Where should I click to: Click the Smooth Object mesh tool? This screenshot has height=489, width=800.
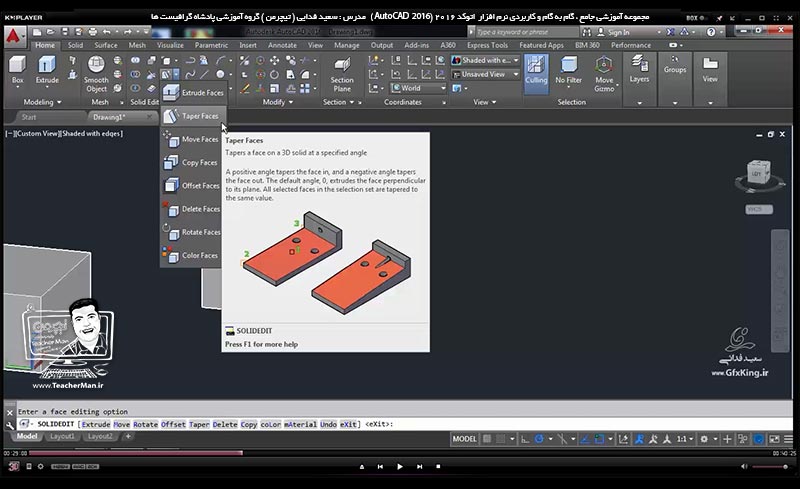96,75
